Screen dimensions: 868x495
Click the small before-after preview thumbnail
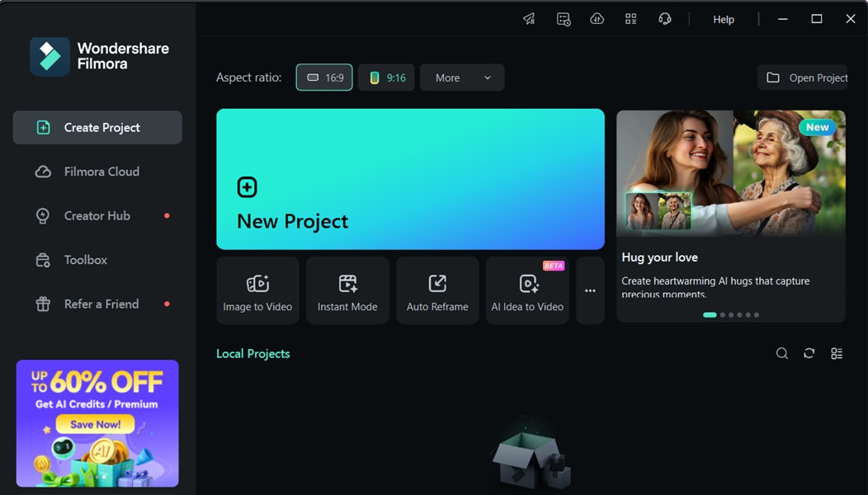pyautogui.click(x=658, y=210)
